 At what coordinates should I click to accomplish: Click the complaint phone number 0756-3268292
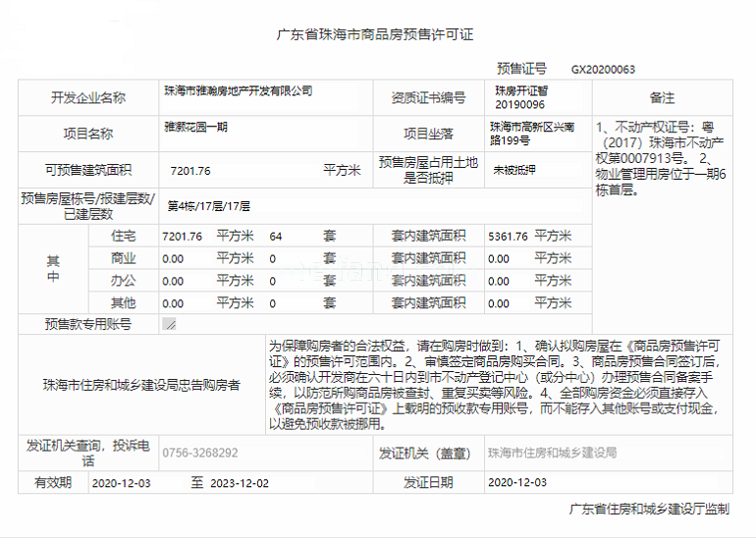click(200, 454)
